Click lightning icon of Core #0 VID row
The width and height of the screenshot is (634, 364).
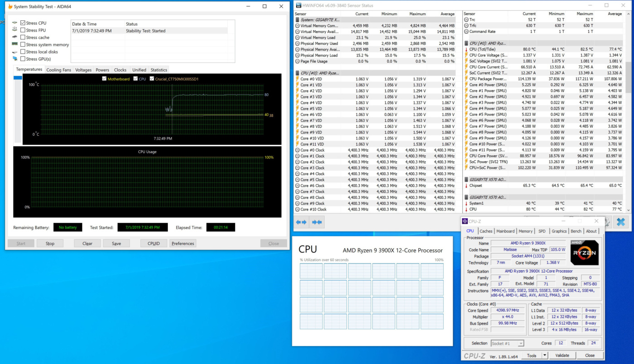click(x=297, y=79)
